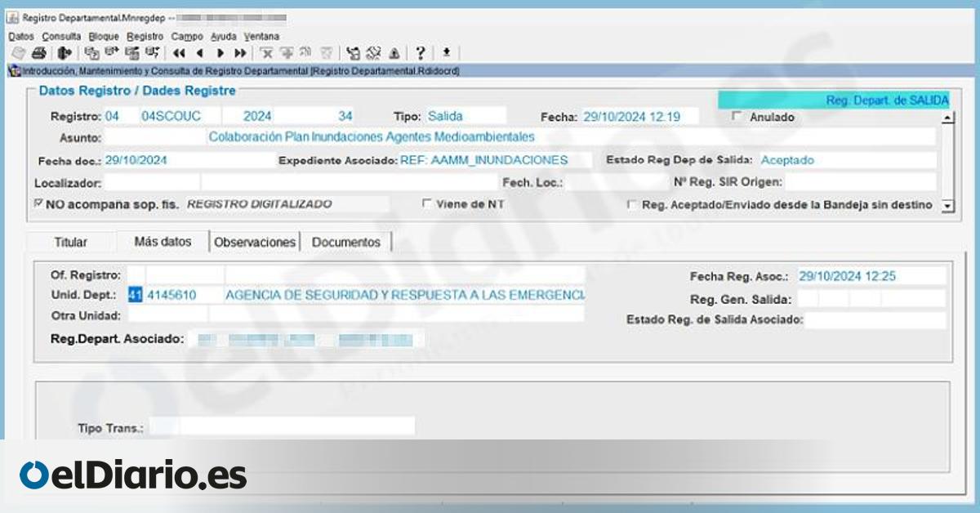Click scrollbar down arrow in Datos Registro panel
This screenshot has width=980, height=513.
(947, 206)
